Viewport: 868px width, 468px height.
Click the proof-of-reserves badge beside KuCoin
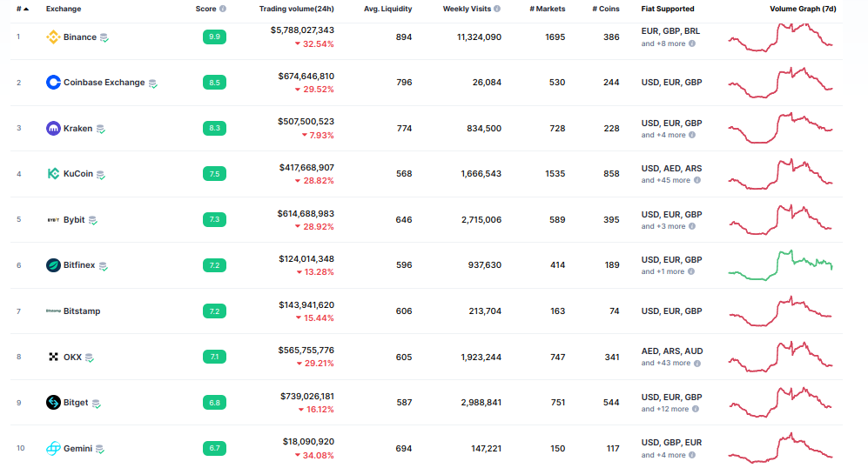coord(101,175)
